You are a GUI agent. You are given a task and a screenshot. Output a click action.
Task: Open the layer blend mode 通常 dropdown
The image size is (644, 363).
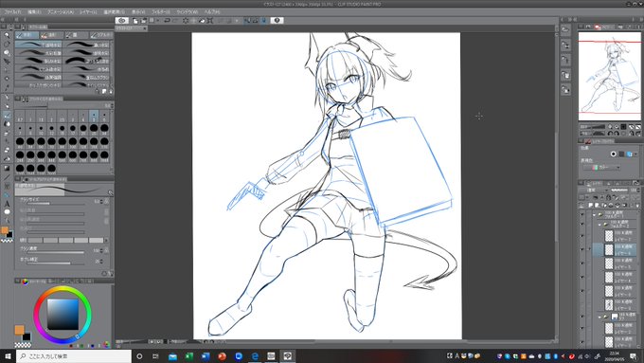coord(594,191)
